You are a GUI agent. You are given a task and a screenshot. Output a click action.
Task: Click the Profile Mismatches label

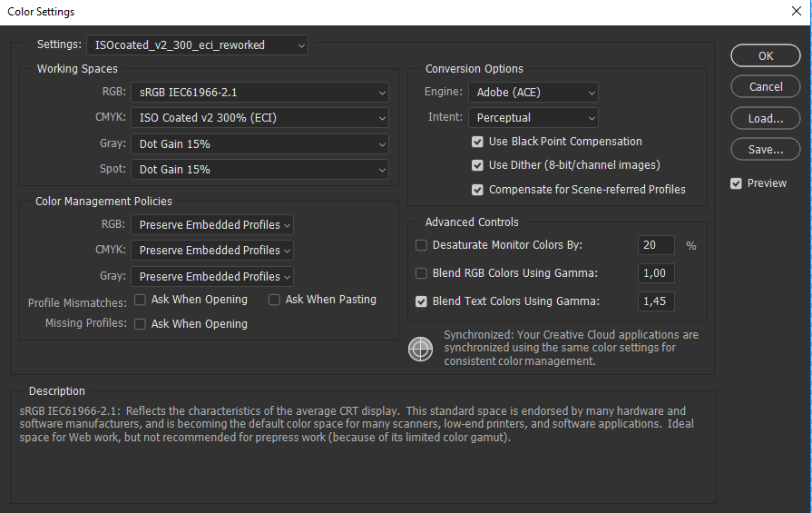click(x=77, y=302)
